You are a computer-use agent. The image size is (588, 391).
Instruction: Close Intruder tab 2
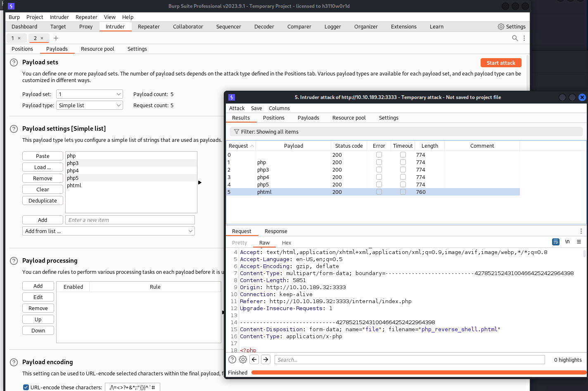tap(42, 38)
